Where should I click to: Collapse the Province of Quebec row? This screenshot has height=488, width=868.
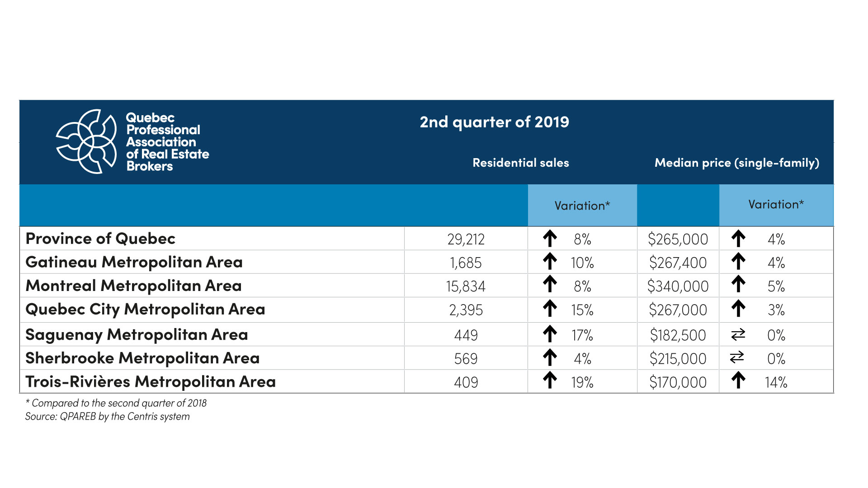(90, 239)
